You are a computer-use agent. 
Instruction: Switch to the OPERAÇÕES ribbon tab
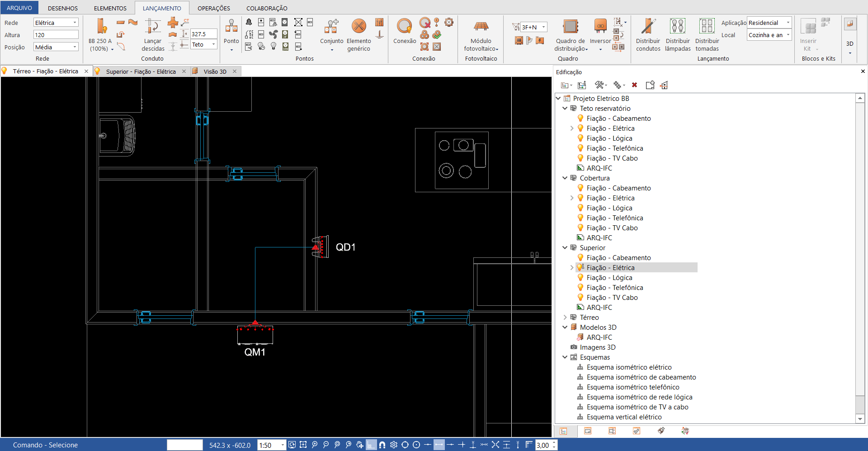(213, 8)
